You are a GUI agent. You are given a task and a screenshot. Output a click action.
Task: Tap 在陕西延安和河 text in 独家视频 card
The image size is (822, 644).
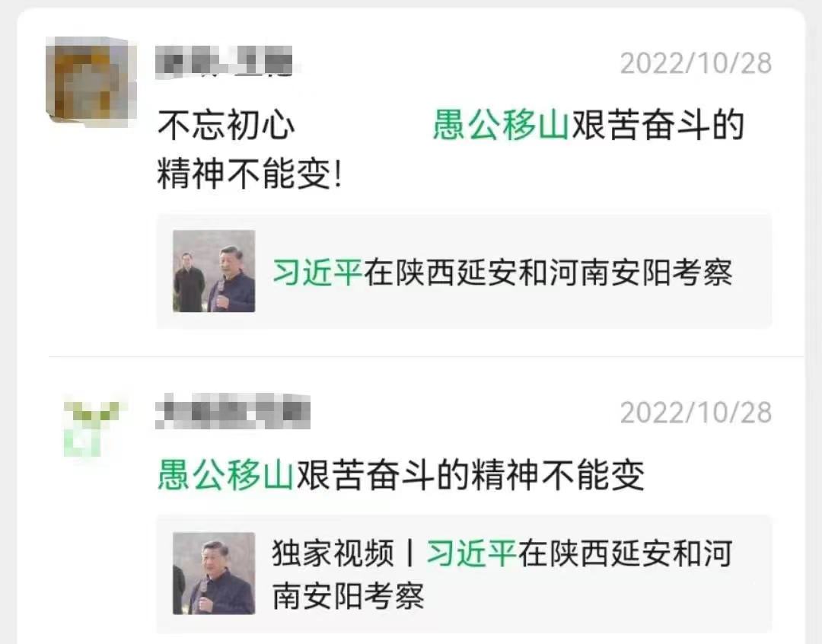[626, 553]
